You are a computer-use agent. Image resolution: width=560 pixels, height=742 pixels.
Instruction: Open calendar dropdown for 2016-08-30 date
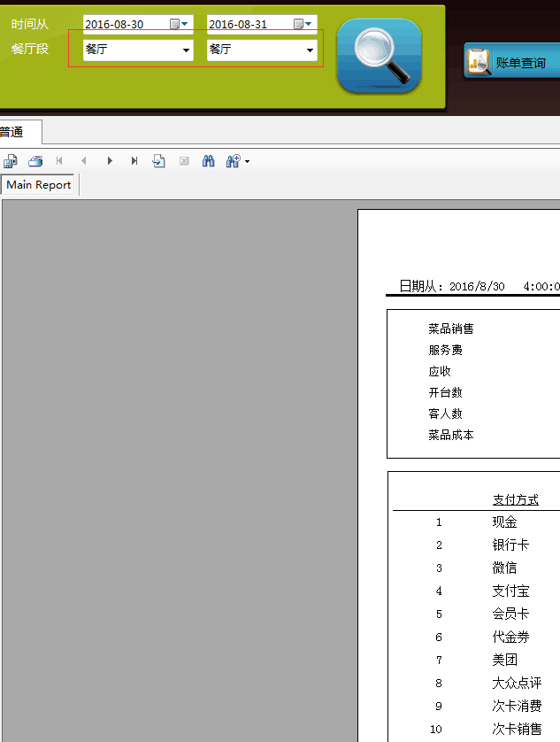[x=180, y=24]
